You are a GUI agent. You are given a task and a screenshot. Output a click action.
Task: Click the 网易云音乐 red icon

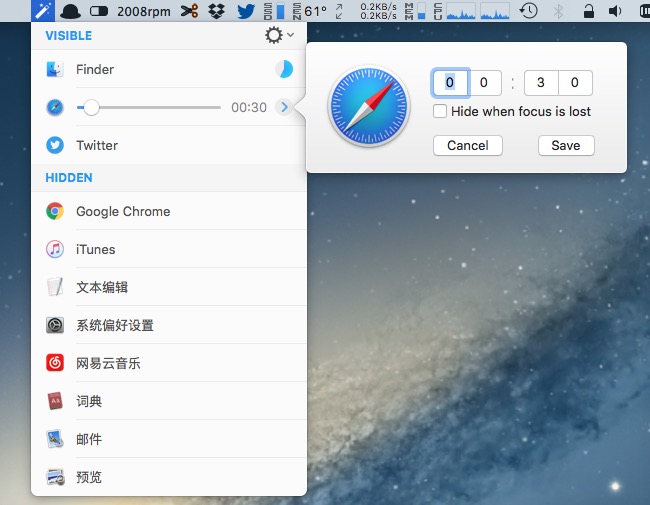coord(55,363)
